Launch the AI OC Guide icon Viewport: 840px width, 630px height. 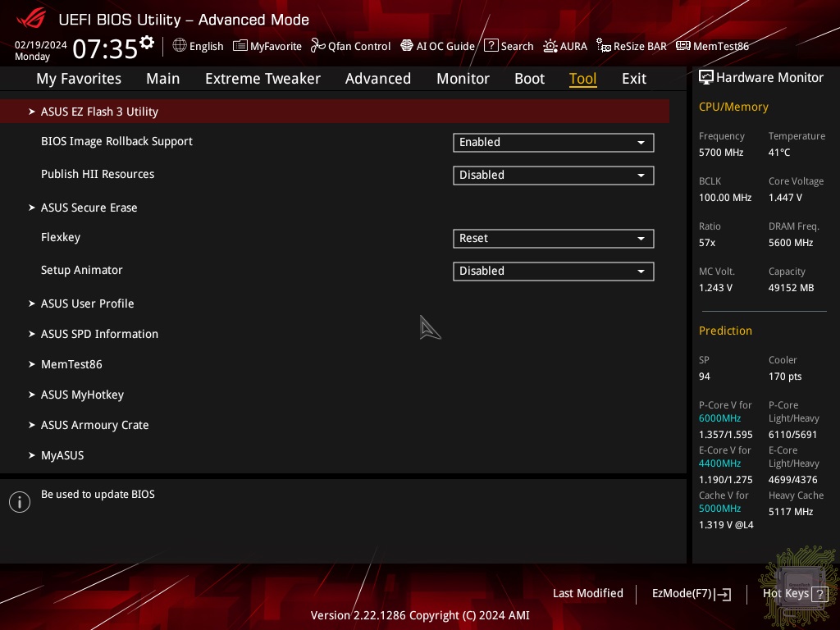pos(407,46)
